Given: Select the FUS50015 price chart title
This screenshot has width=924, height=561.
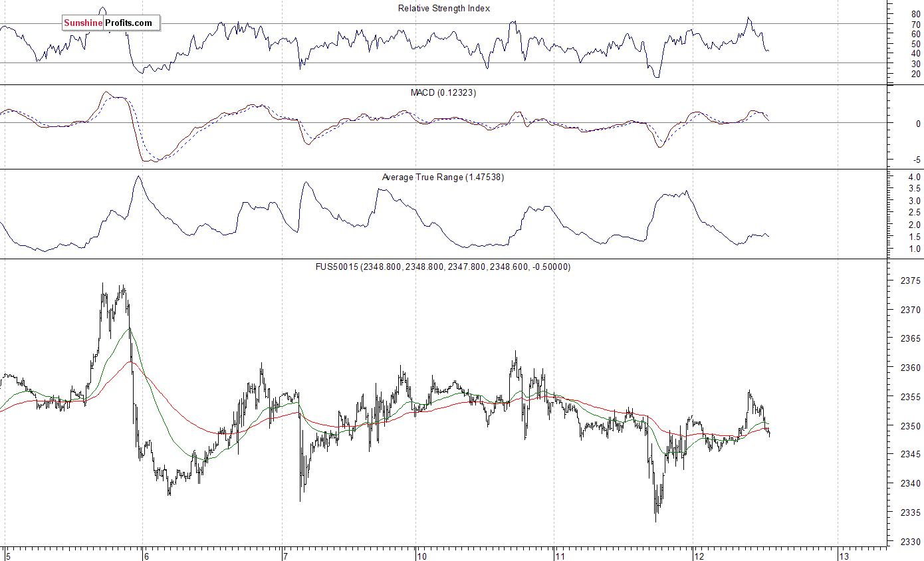Looking at the screenshot, I should [x=443, y=267].
